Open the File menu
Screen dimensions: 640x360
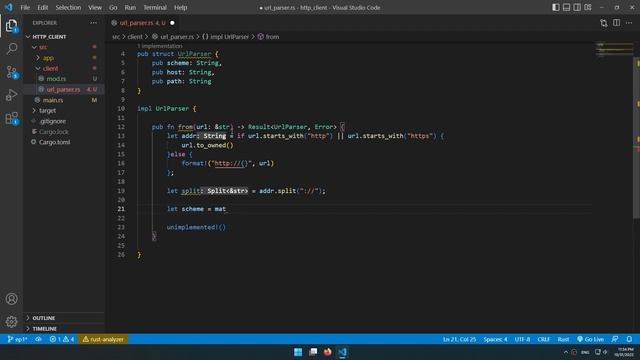[x=25, y=7]
